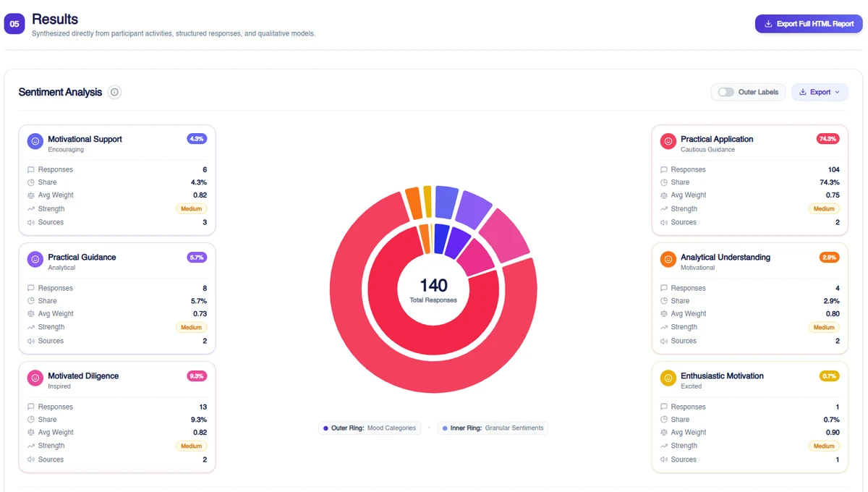Click Responses icon in Motivated Diligence card
Screen dimensions: 868x492
(31, 407)
